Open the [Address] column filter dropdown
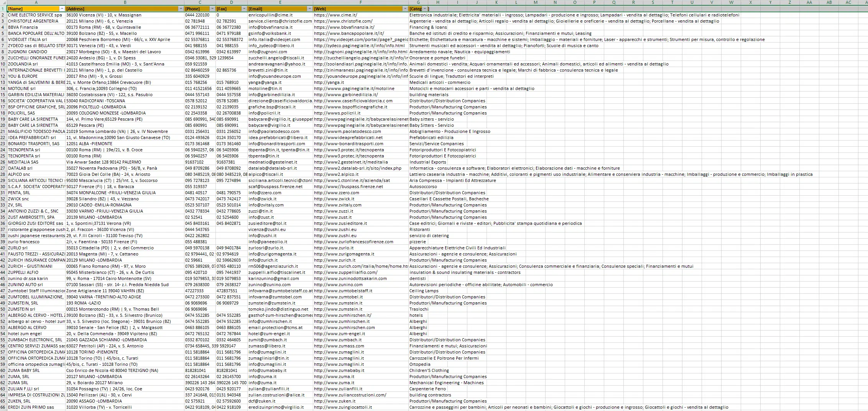868x411 pixels. 181,9
